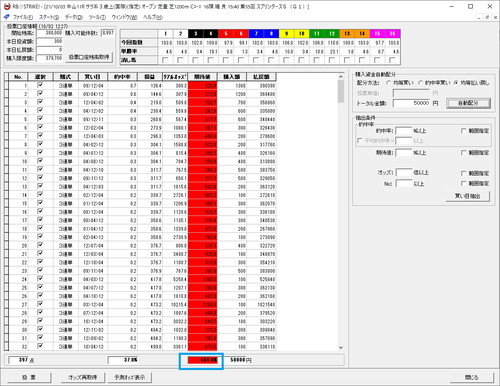This screenshot has height=386, width=500.
Task: Click the 投票 button at bottom left
Action: point(29,377)
